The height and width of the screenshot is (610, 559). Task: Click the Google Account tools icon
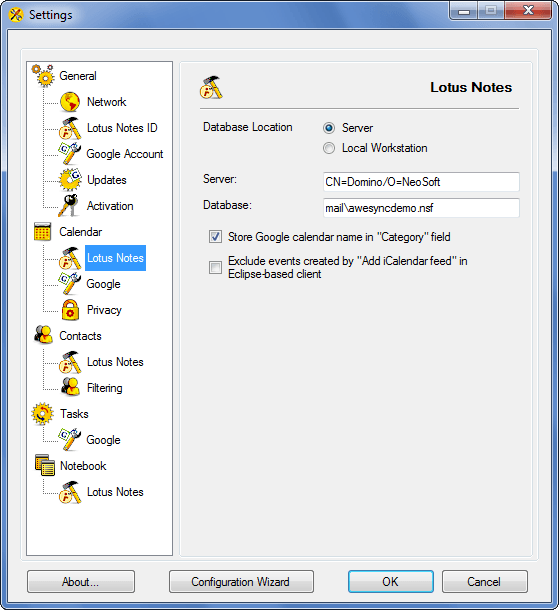(70, 154)
